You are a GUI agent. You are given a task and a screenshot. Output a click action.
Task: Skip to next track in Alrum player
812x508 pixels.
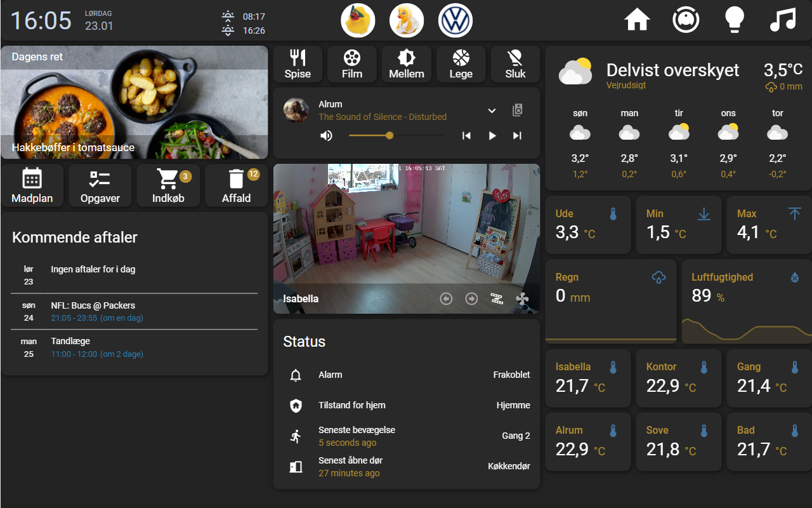(x=517, y=135)
